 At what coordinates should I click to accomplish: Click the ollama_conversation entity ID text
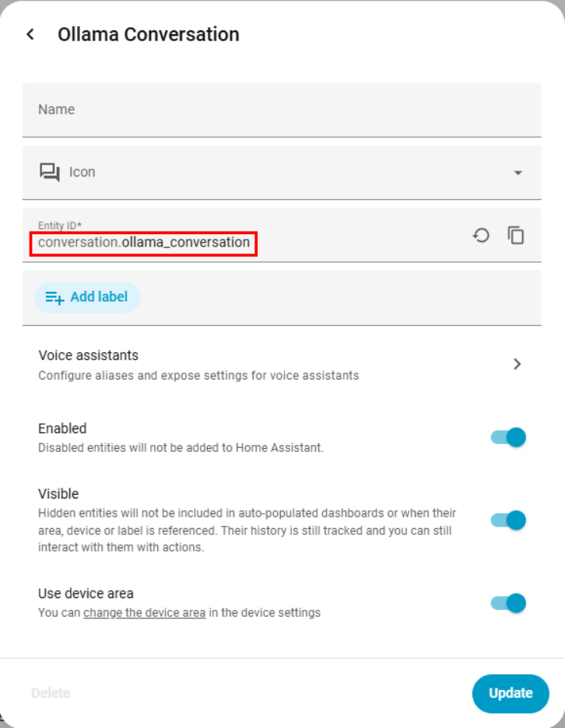pos(186,243)
